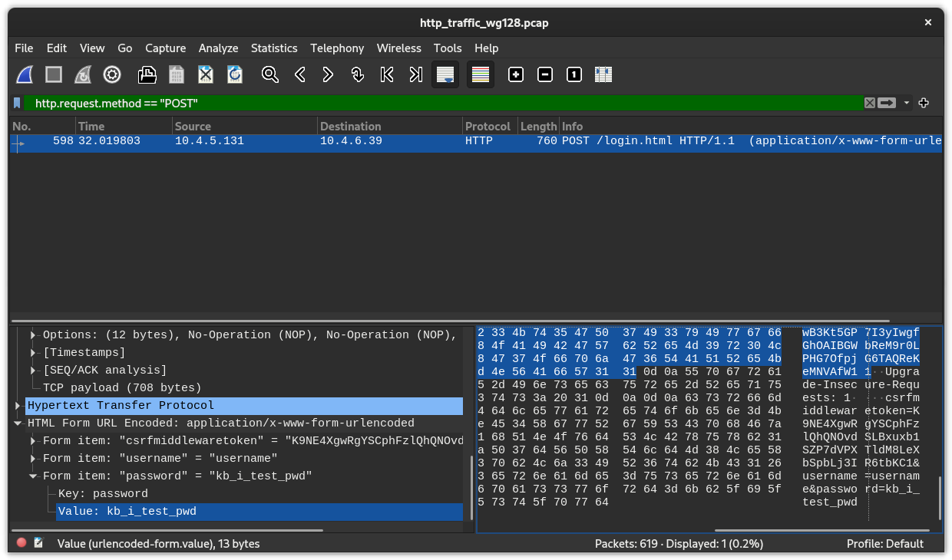952x560 pixels.
Task: Click the open capture file icon
Action: coord(147,74)
